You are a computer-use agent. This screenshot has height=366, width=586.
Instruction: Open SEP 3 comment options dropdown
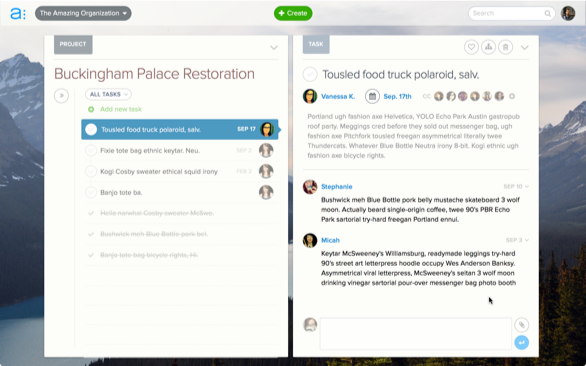click(517, 240)
